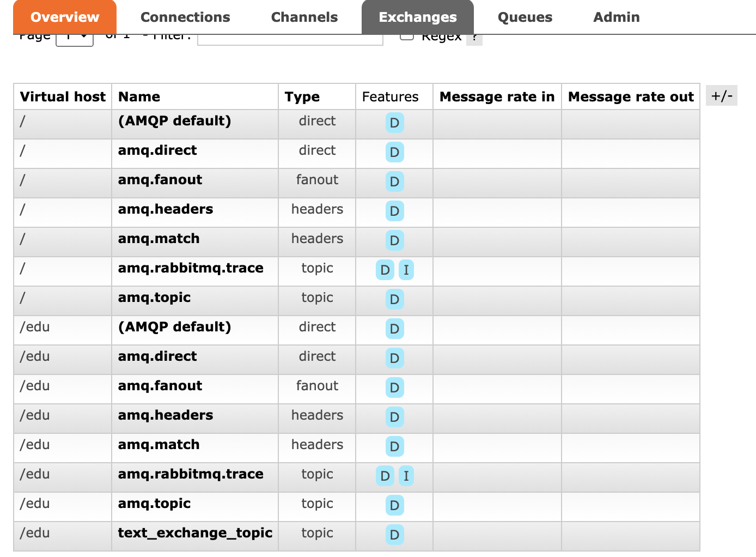The height and width of the screenshot is (557, 756).
Task: Click the D badge for text_exchange_topic
Action: coord(394,535)
